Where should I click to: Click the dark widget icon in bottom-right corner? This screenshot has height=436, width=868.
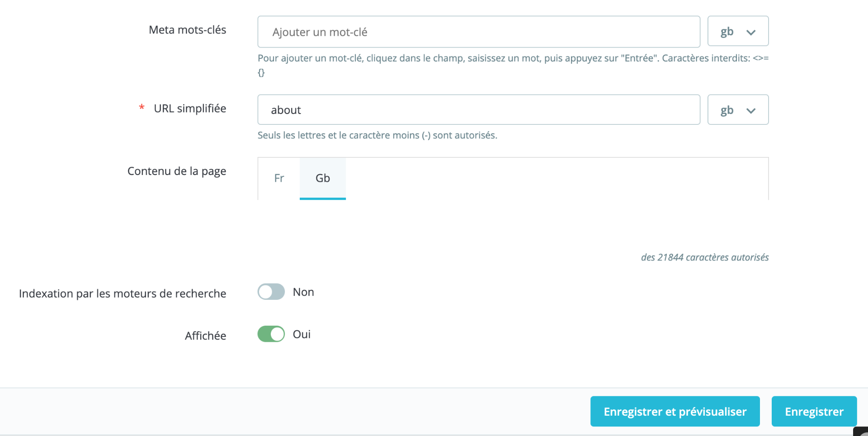[x=862, y=431]
